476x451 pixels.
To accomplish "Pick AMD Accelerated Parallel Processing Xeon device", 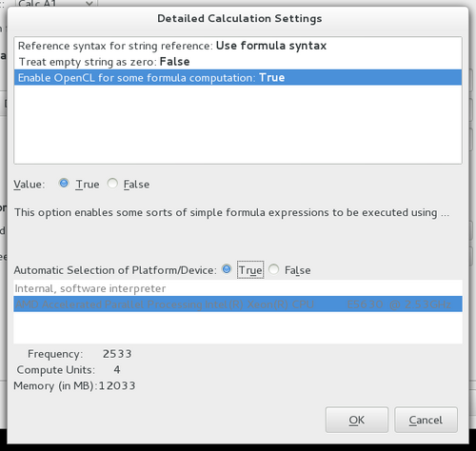I will point(238,304).
